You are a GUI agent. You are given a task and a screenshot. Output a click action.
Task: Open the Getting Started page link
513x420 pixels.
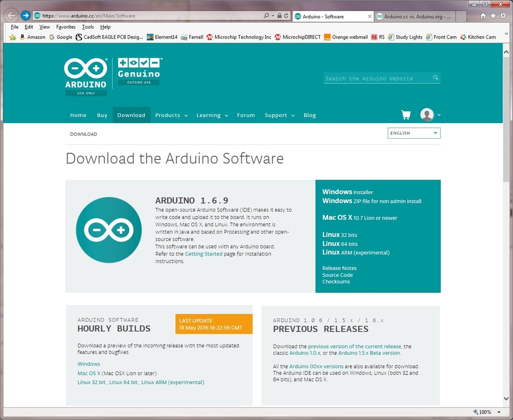tap(203, 254)
